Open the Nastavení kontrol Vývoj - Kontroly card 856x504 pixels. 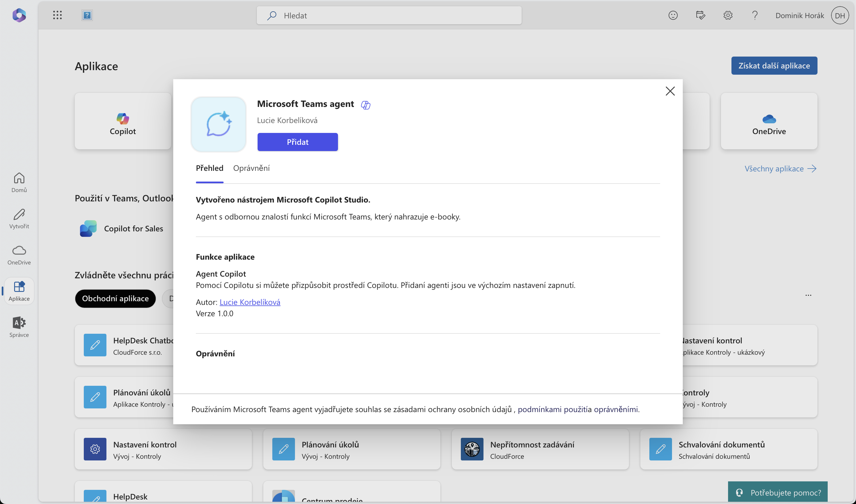coord(163,449)
